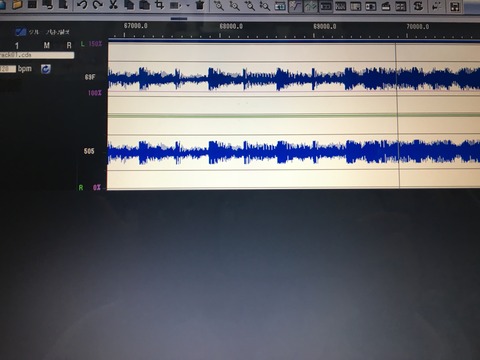The image size is (480, 360).
Task: Click the Redo arrow icon
Action: click(97, 5)
